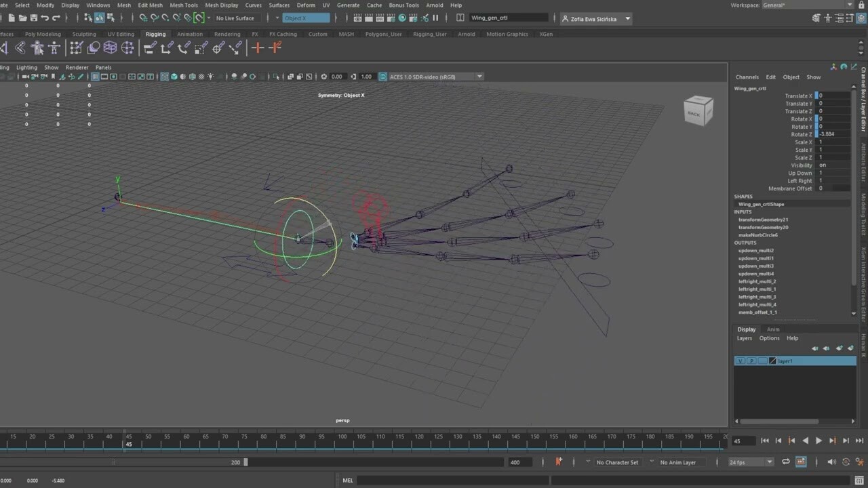Click the red Create Locator shelf icon
This screenshot has width=868, height=488.
click(257, 47)
